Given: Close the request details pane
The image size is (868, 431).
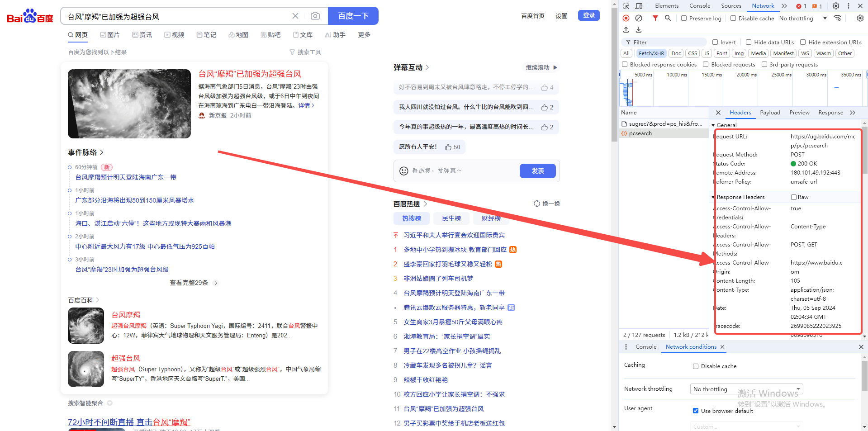Looking at the screenshot, I should tap(718, 113).
